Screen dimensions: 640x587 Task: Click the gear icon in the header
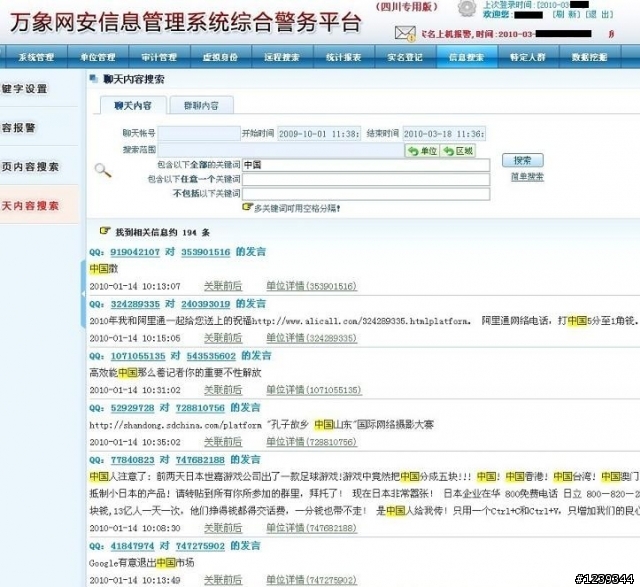(467, 8)
